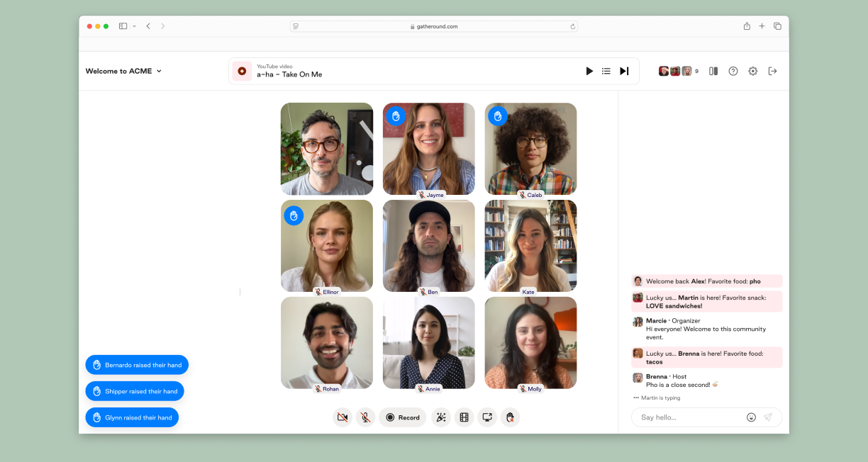
Task: Open the settings gear in the header
Action: 753,71
